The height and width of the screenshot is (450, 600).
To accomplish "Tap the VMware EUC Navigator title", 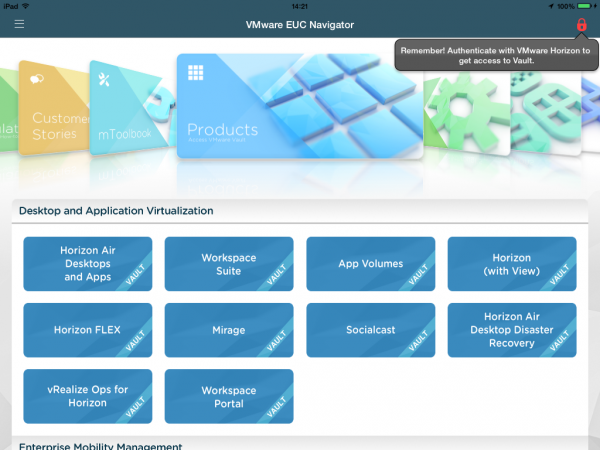I will pyautogui.click(x=300, y=25).
